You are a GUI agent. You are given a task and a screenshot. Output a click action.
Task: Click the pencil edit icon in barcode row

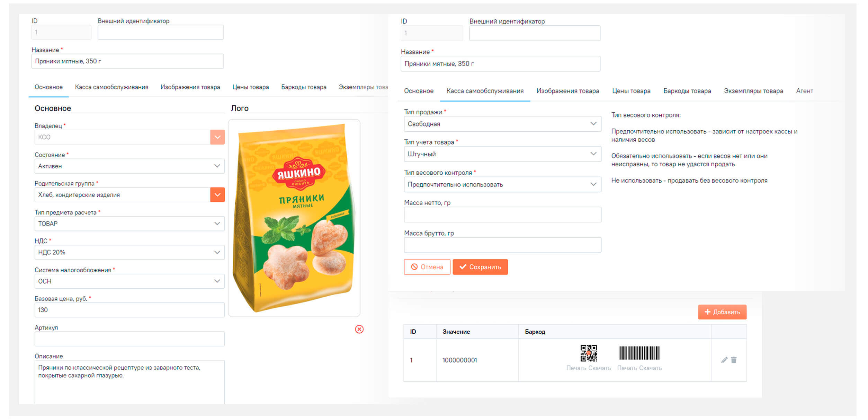[724, 360]
